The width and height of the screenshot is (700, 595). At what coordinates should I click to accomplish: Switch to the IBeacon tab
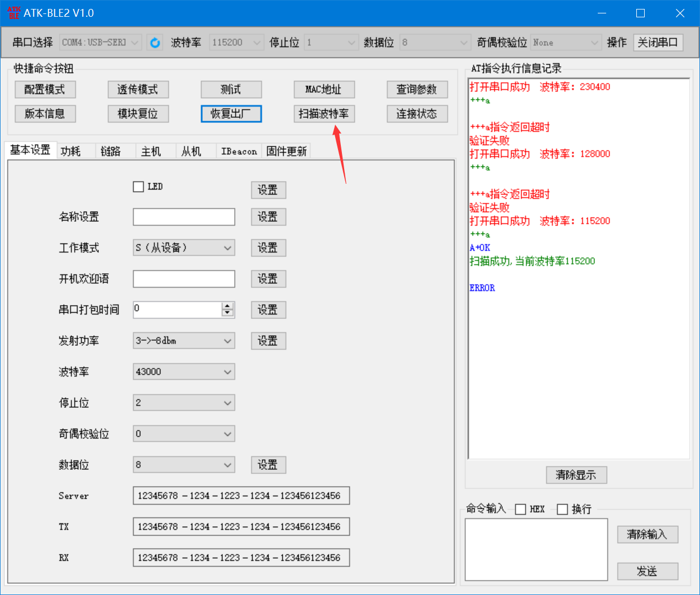(239, 150)
